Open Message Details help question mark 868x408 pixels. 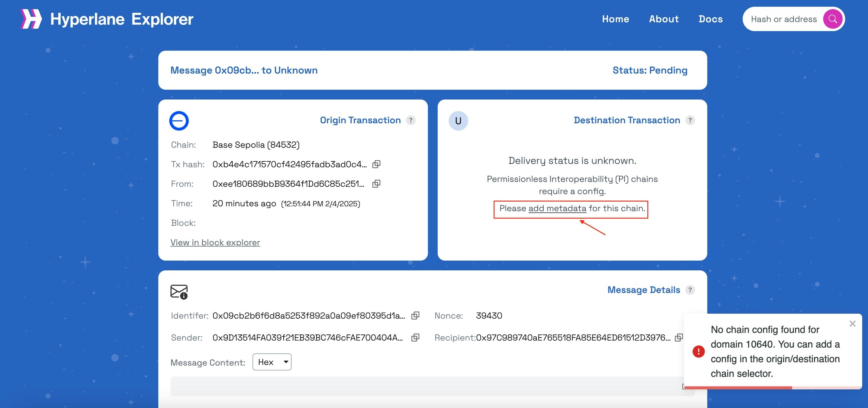tap(690, 290)
